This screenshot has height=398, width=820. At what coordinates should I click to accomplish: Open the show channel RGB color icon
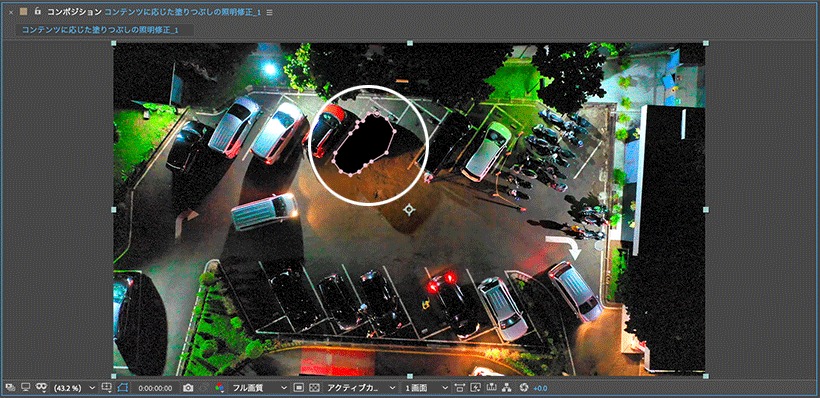220,388
